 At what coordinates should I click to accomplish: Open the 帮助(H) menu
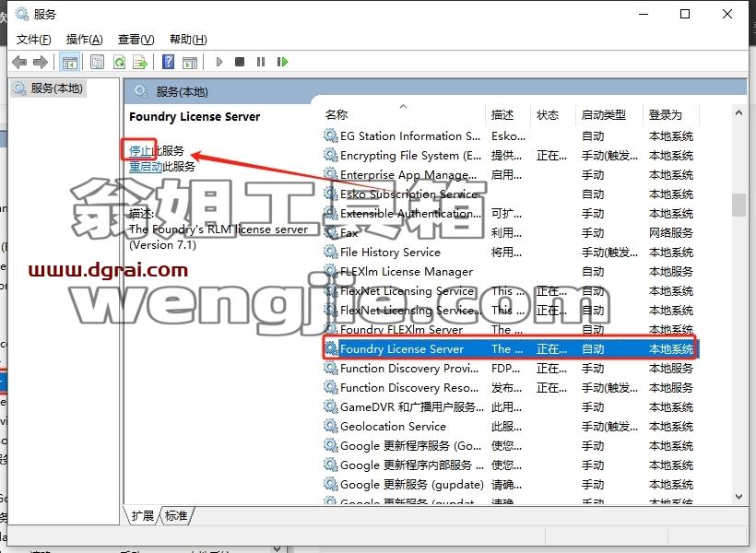click(188, 40)
